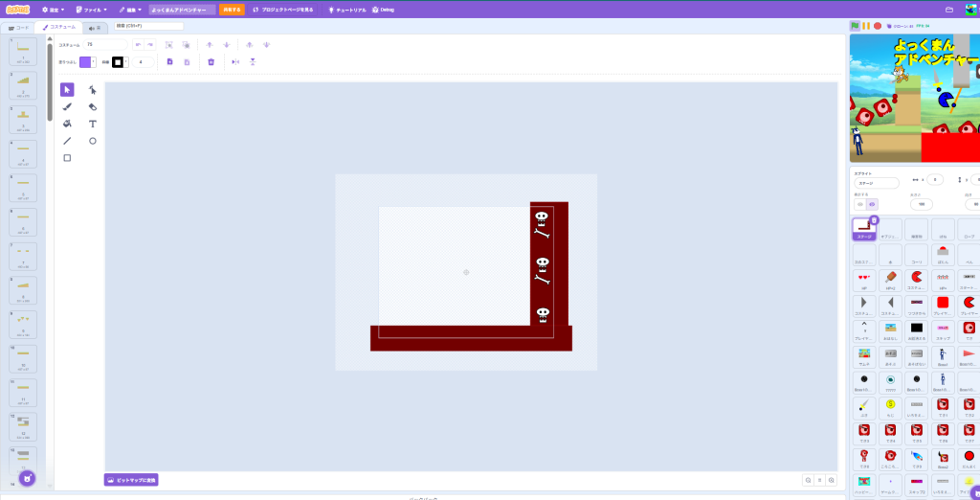
Task: Open the 編集 edit menu
Action: coord(130,10)
